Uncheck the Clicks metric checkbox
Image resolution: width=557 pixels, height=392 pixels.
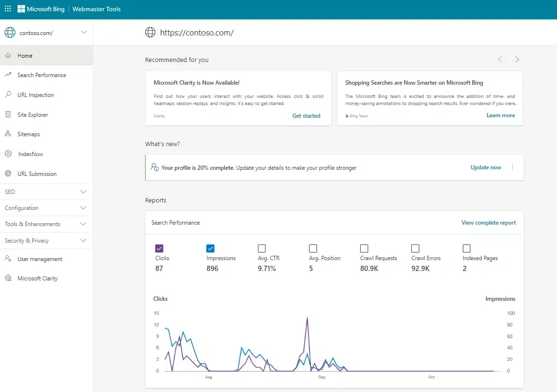[x=159, y=248]
